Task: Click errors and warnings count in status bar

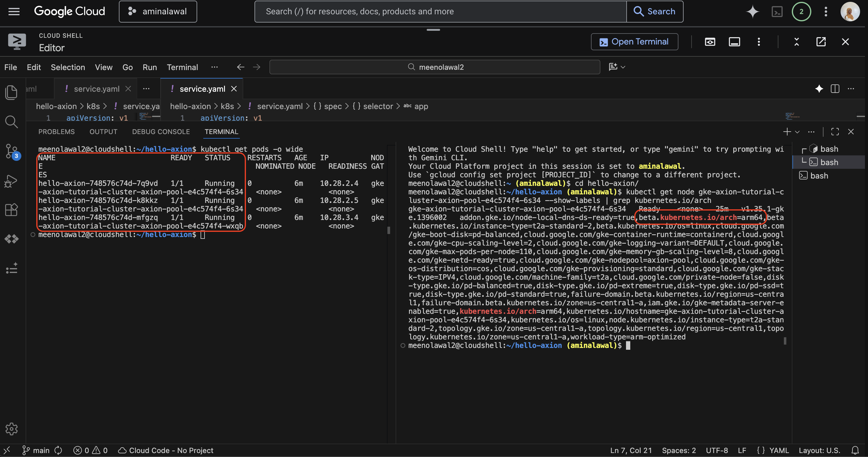Action: 90,450
